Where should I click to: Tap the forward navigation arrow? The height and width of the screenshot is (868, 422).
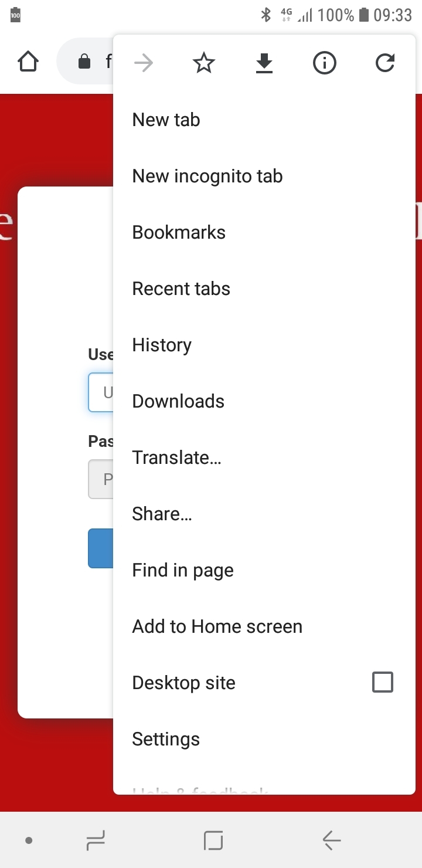144,63
